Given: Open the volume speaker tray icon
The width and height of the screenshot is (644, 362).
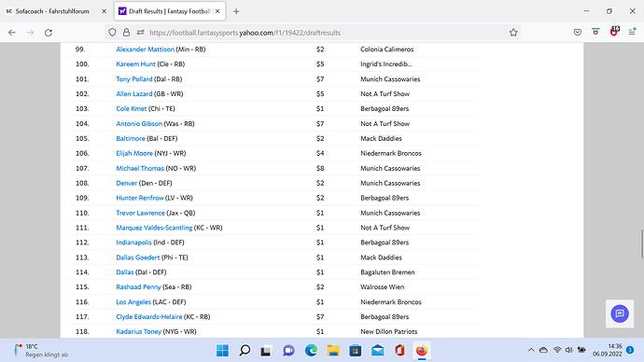Looking at the screenshot, I should coord(568,350).
